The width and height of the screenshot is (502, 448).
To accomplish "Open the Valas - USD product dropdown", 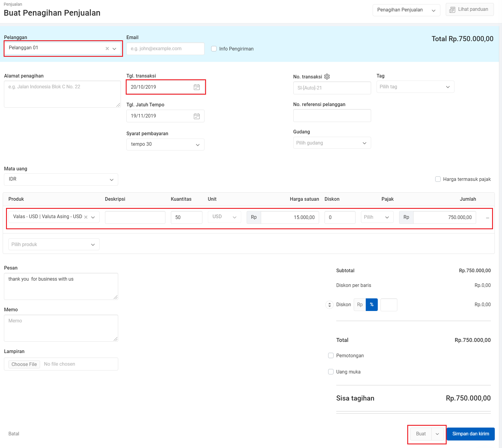I will click(93, 217).
